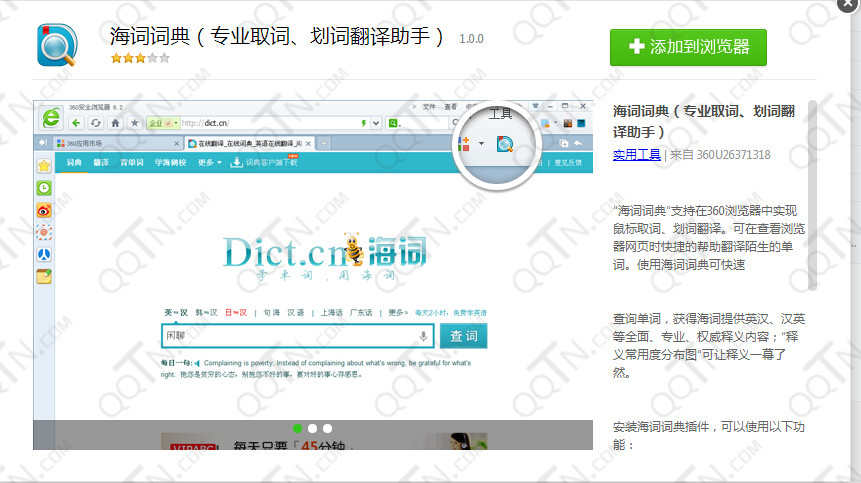Open dropdown arrow beside extensions icon
The image size is (861, 483).
481,144
